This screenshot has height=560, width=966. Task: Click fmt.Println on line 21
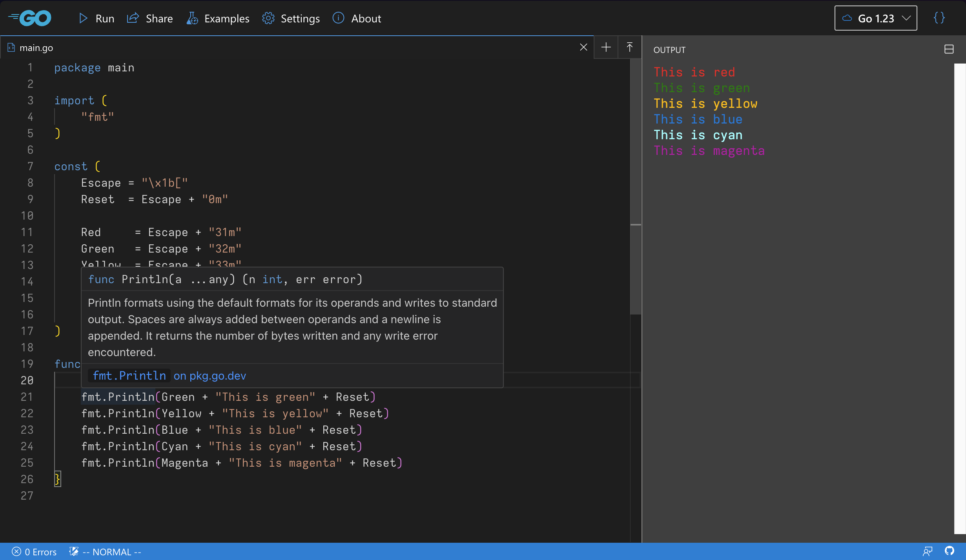tap(118, 397)
